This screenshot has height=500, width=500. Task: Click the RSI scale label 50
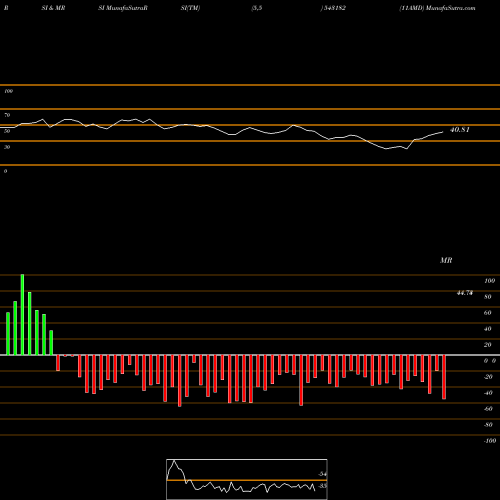(7, 131)
